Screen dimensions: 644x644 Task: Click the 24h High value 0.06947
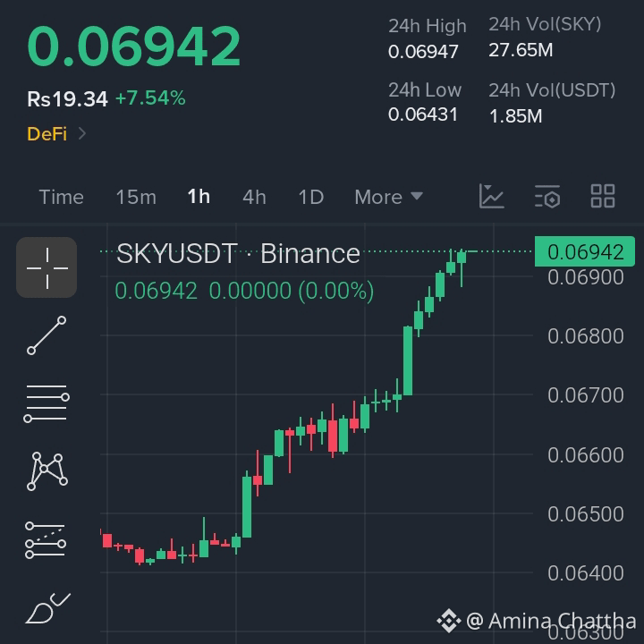point(423,52)
